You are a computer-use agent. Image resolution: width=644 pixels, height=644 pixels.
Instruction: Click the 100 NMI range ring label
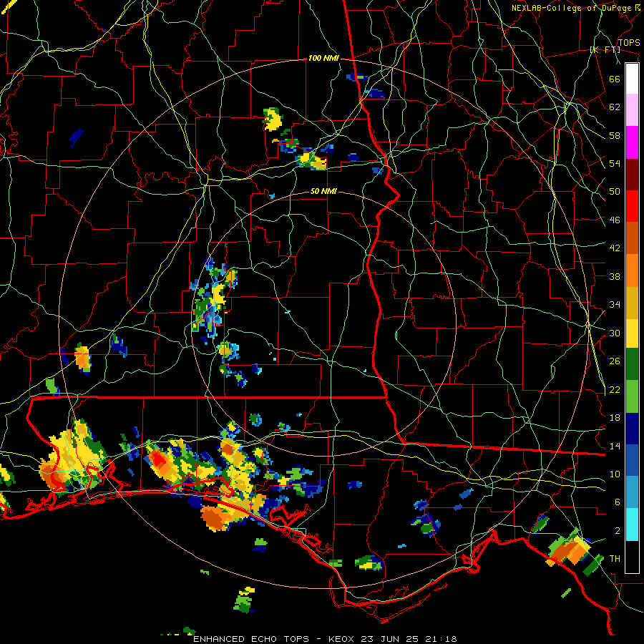[x=323, y=59]
